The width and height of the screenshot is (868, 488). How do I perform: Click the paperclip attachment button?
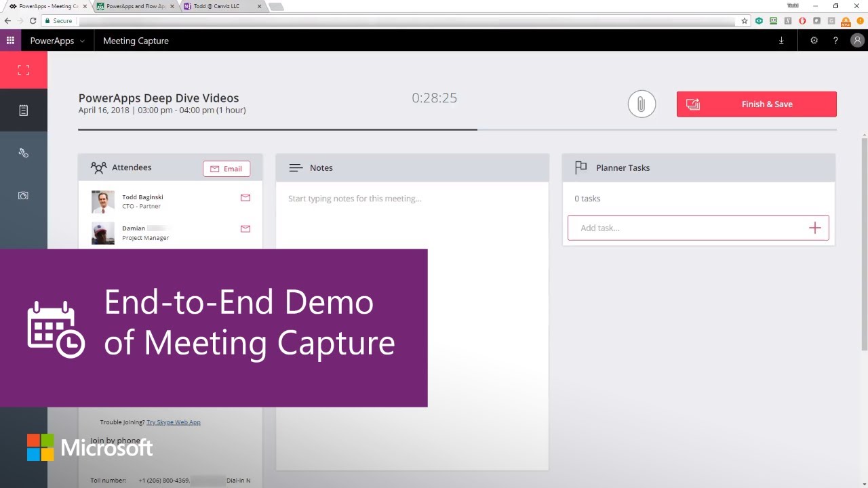tap(641, 104)
